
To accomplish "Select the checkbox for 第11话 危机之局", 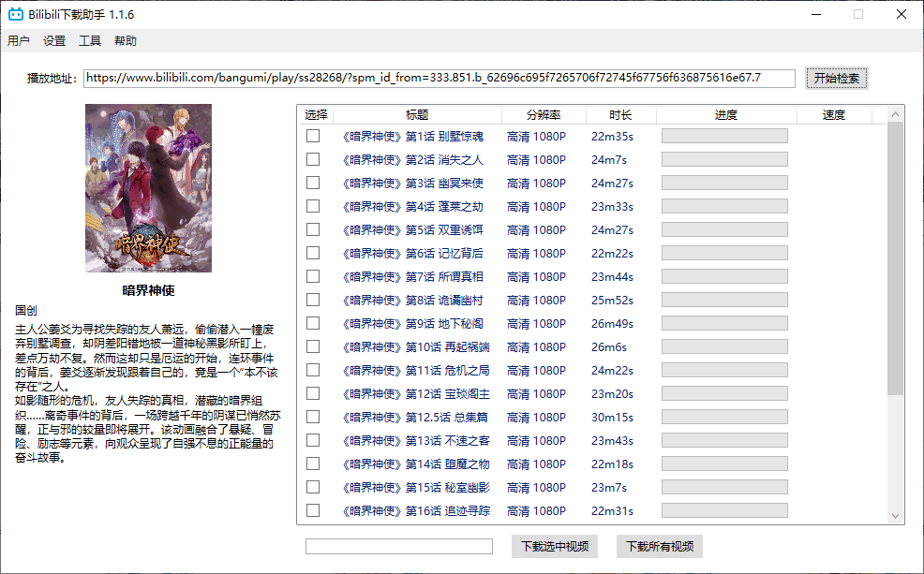I will pyautogui.click(x=313, y=370).
